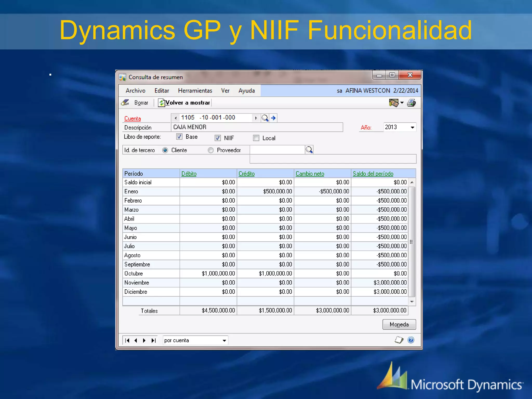Open the Ver menu
Viewport: 532px width, 399px height.
click(x=225, y=91)
